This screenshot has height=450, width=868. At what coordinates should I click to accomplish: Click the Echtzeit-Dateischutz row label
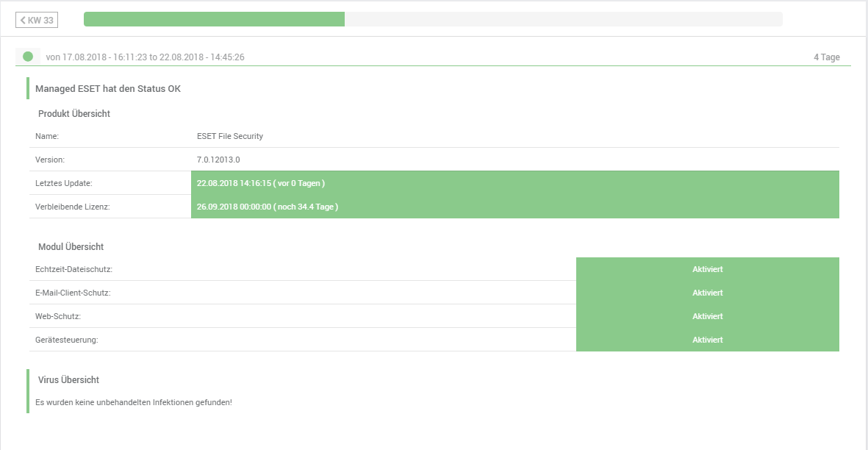click(73, 270)
